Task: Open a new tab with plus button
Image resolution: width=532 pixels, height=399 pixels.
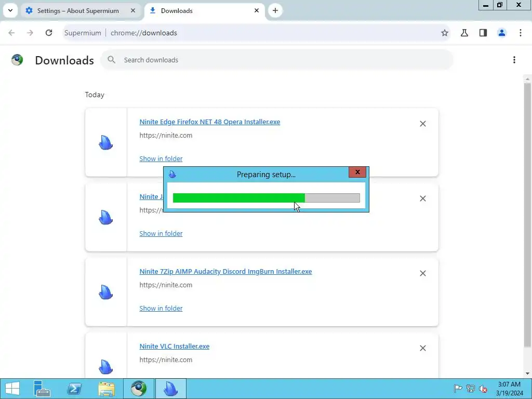Action: [275, 10]
